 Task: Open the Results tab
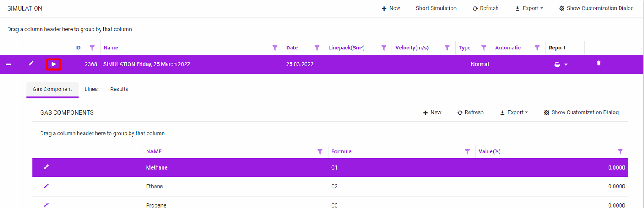click(119, 89)
